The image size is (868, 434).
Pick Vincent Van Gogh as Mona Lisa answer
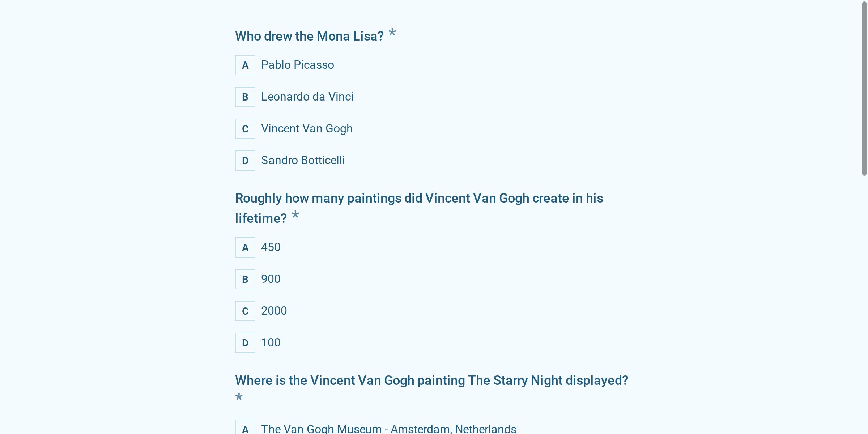coord(307,129)
